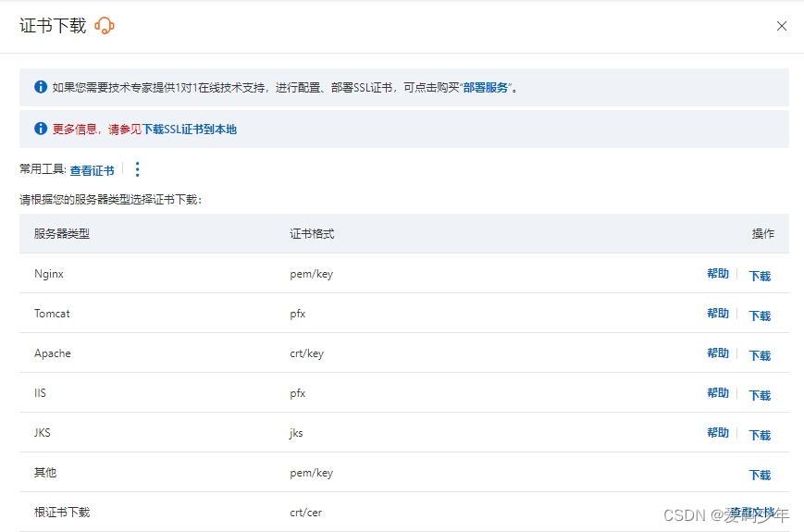
Task: Download the Nginx pem/key certificate
Action: pos(760,276)
